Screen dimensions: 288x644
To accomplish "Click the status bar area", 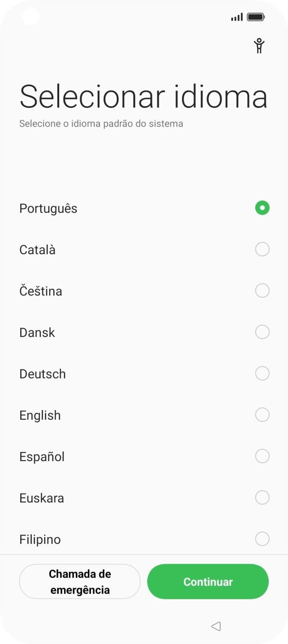I will 144,16.
